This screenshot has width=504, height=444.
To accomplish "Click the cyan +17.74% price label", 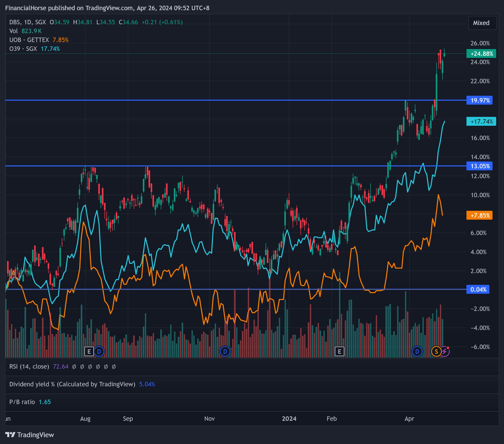I will coord(481,122).
